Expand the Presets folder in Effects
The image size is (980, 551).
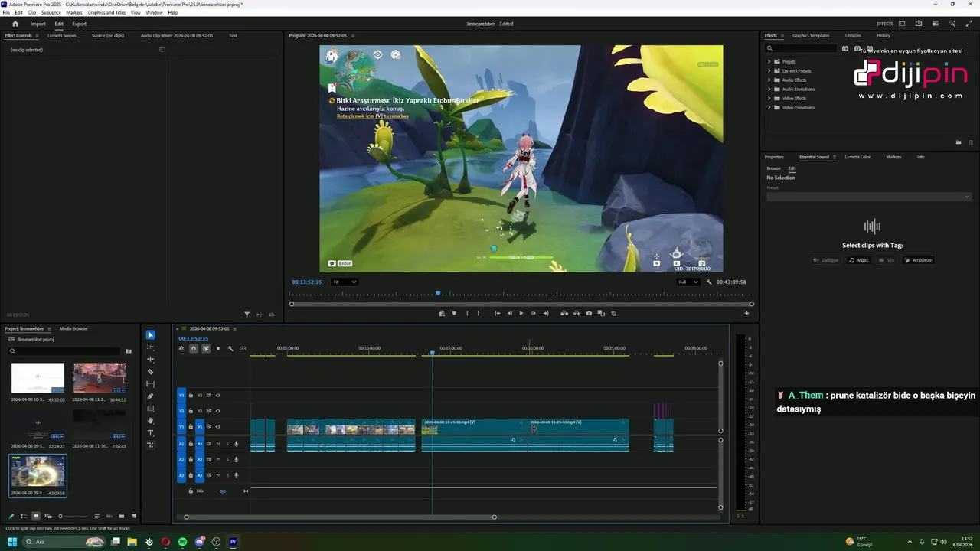pos(769,61)
